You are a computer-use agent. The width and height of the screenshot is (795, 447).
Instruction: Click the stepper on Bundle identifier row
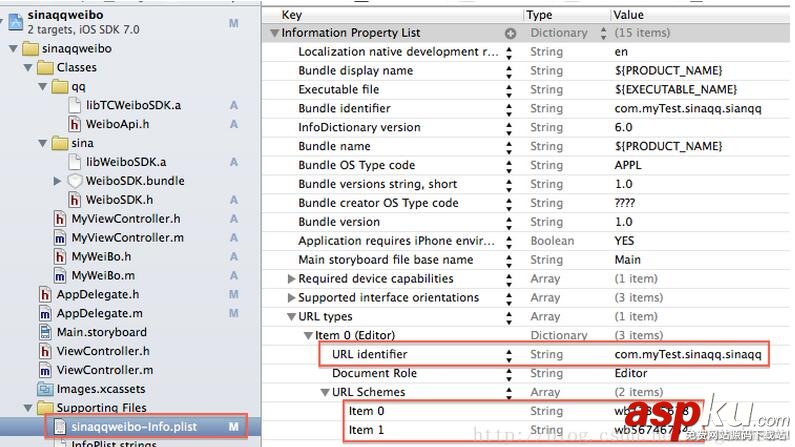[508, 109]
